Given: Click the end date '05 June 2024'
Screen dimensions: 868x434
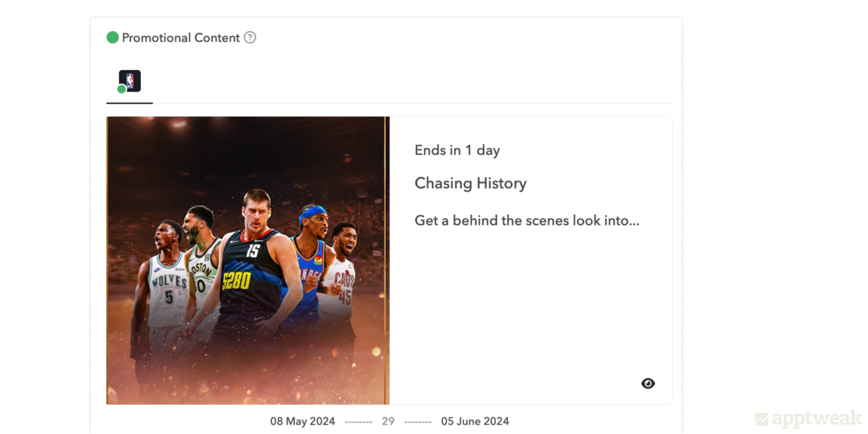Looking at the screenshot, I should (475, 421).
